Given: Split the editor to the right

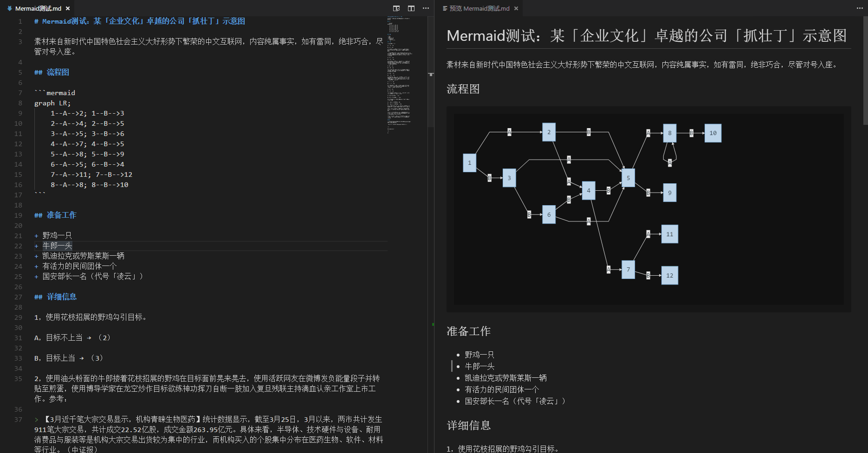Looking at the screenshot, I should (411, 8).
